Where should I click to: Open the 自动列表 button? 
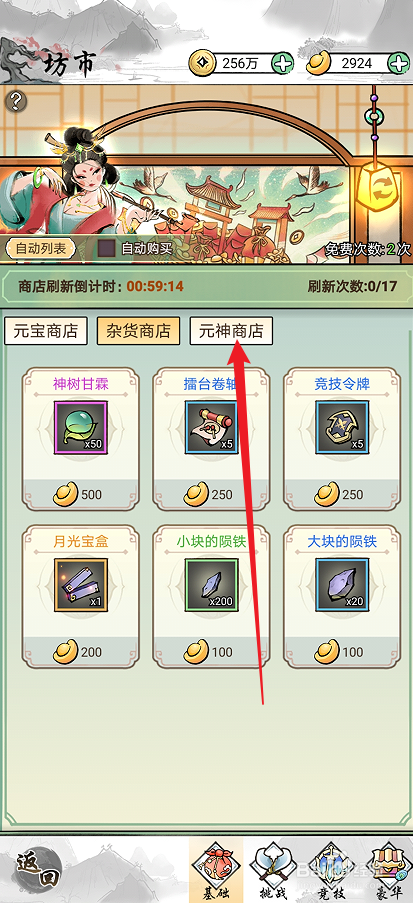(41, 249)
